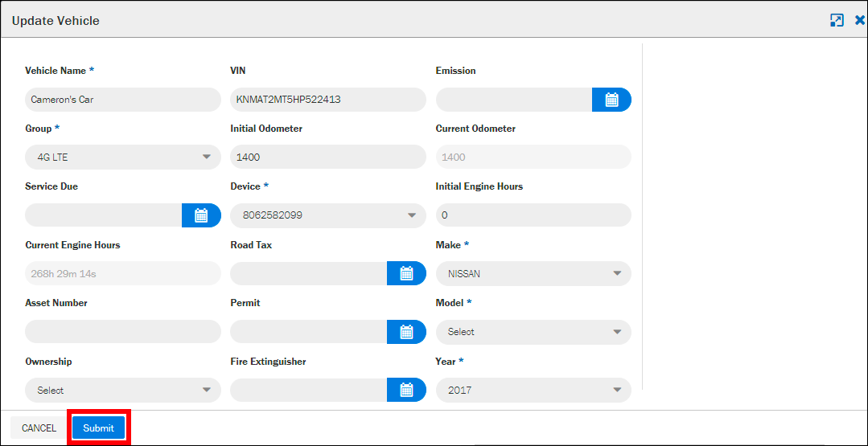The image size is (868, 446).
Task: Open the Ownership dropdown
Action: click(x=123, y=391)
